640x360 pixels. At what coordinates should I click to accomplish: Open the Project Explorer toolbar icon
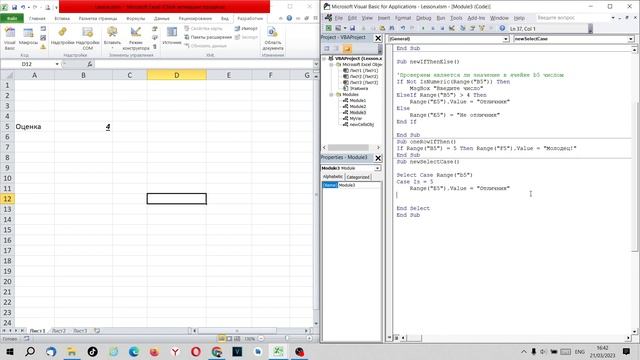click(462, 28)
